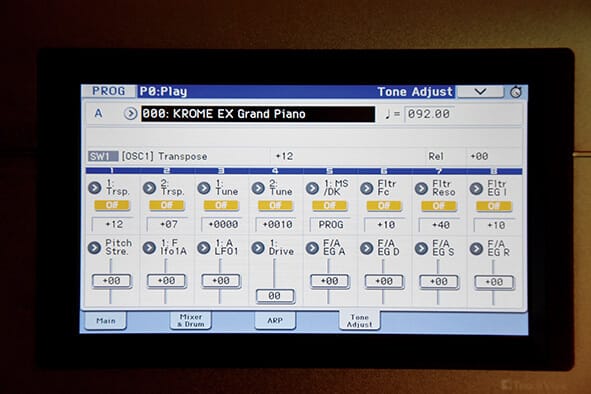Open the popup for Fltr Reso parameter
The height and width of the screenshot is (394, 591).
click(x=421, y=189)
